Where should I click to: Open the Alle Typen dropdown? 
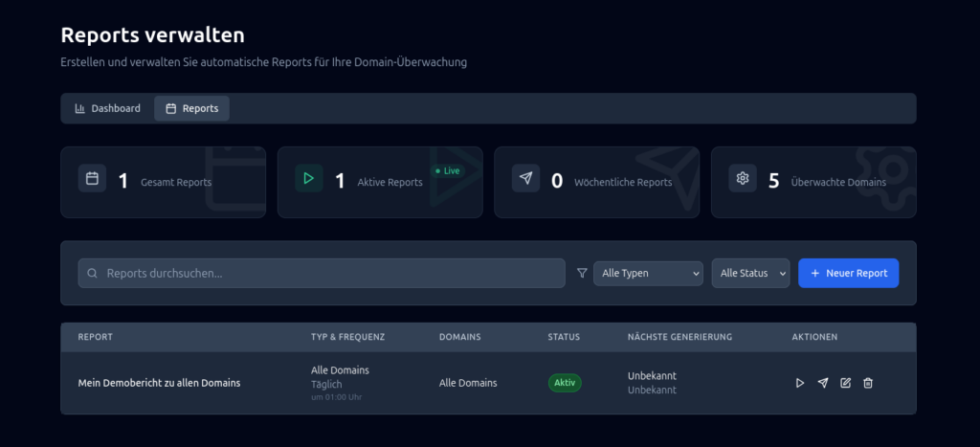[x=648, y=273]
